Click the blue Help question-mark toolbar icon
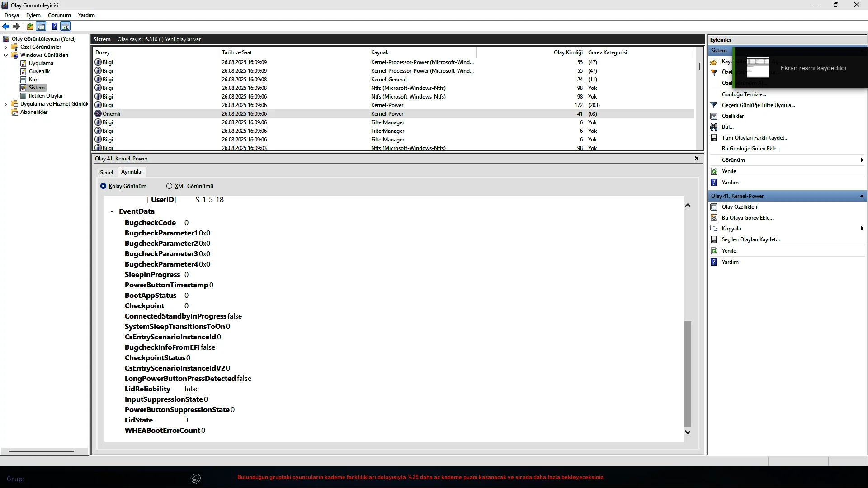 54,27
